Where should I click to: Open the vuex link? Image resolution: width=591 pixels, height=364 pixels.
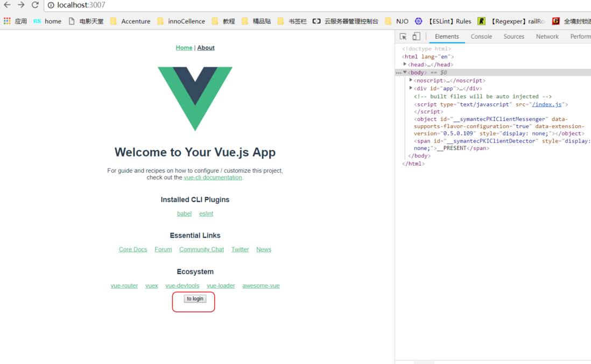(x=152, y=286)
